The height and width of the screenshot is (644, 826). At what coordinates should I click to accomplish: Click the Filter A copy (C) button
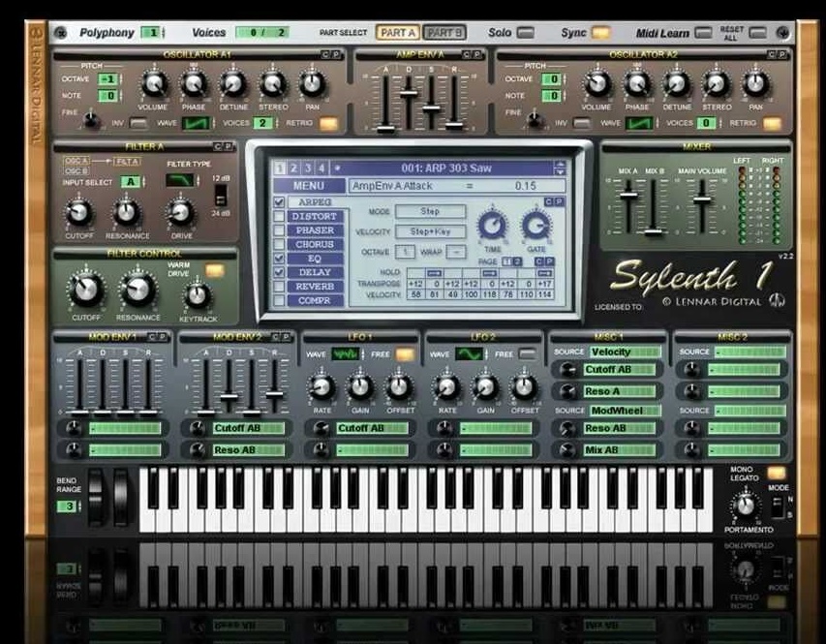218,146
